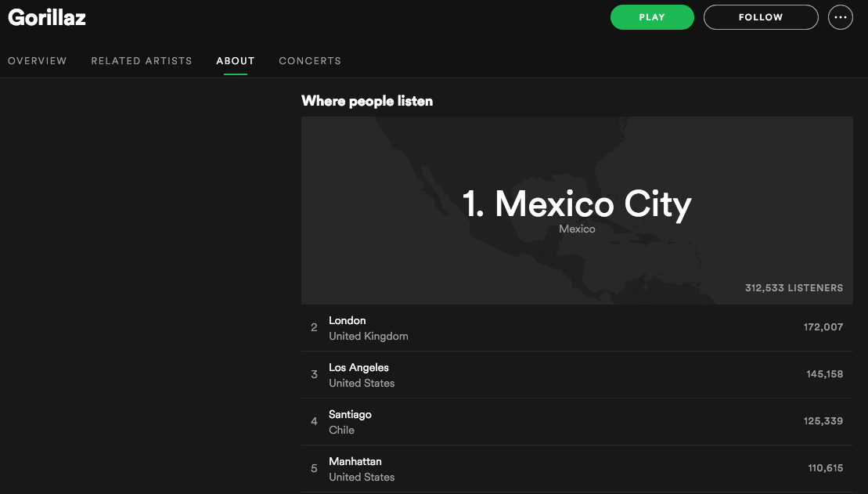868x494 pixels.
Task: Click listener count 172,007
Action: coord(823,327)
